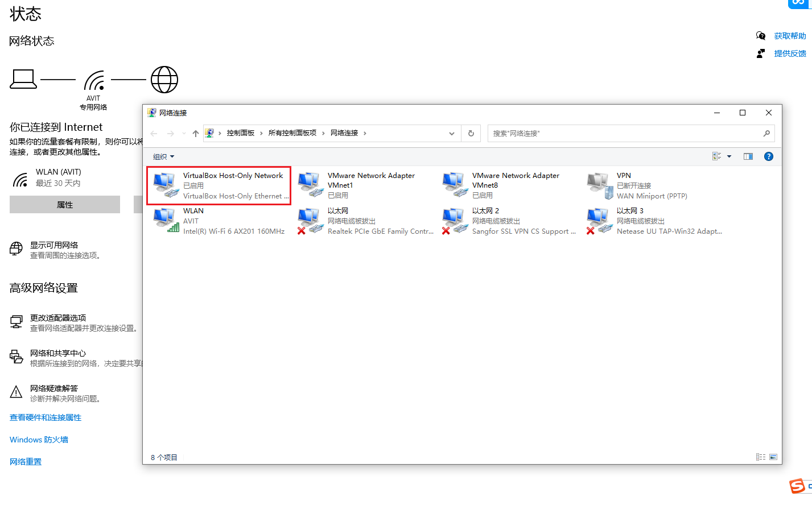
Task: Go up one level in navigation
Action: 196,133
